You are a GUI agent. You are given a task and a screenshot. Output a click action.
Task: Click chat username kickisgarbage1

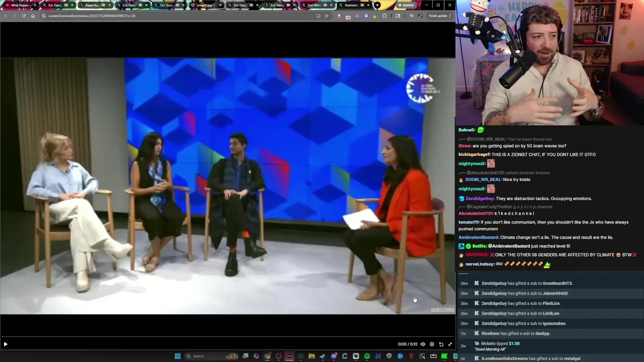pyautogui.click(x=474, y=154)
